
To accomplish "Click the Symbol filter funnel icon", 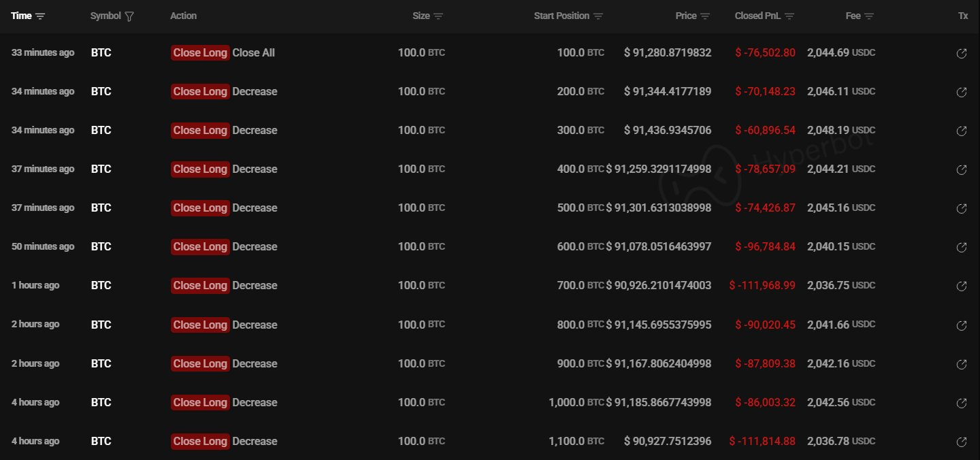I will 129,16.
